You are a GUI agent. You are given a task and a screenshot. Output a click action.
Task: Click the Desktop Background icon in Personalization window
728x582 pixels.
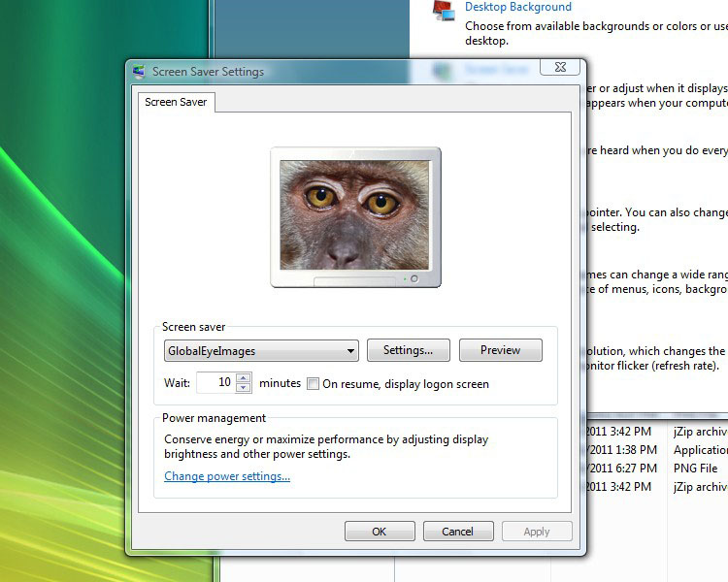click(x=444, y=11)
